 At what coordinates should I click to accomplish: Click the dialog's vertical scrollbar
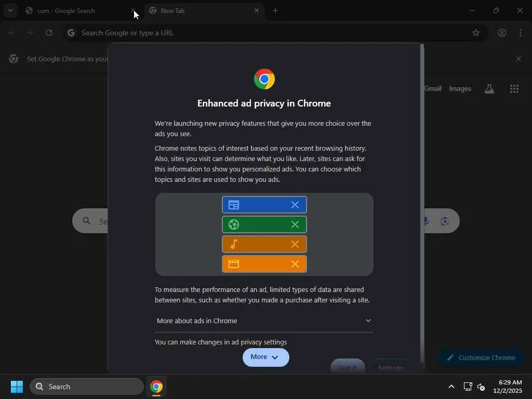pyautogui.click(x=422, y=204)
